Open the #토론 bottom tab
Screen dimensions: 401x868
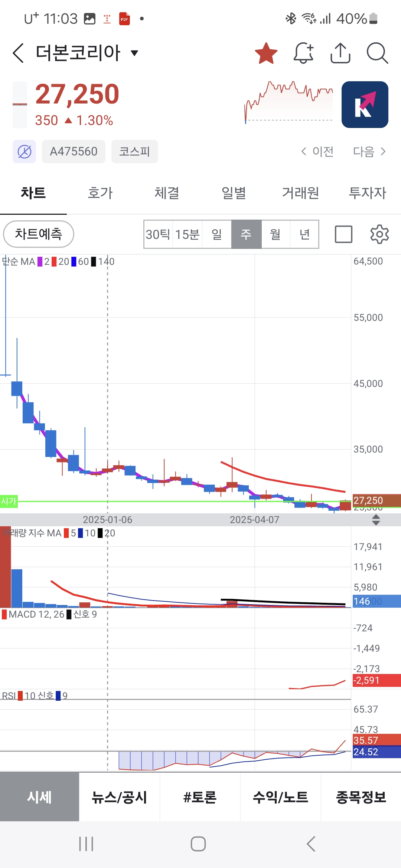(x=200, y=797)
